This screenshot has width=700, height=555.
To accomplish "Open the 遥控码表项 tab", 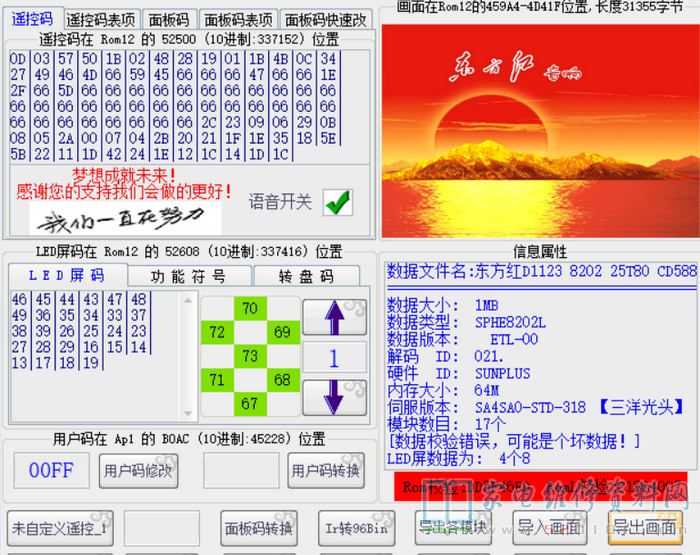I will [101, 20].
